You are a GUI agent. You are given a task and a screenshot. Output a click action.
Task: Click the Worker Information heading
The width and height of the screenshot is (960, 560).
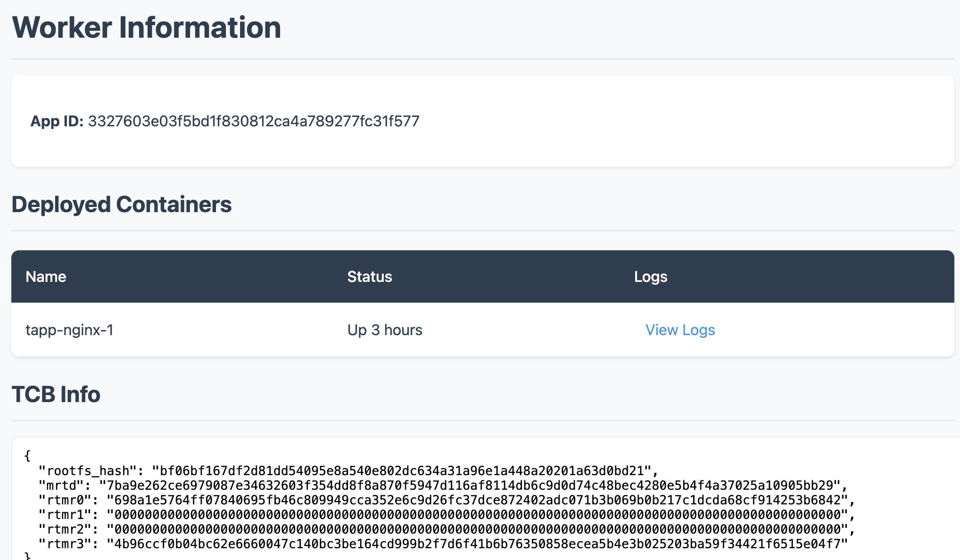tap(146, 27)
